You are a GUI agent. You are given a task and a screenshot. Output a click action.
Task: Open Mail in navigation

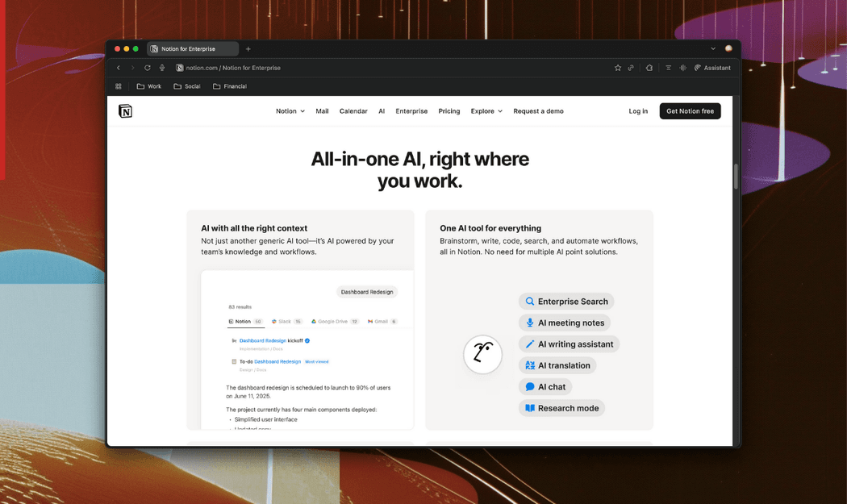(x=322, y=111)
